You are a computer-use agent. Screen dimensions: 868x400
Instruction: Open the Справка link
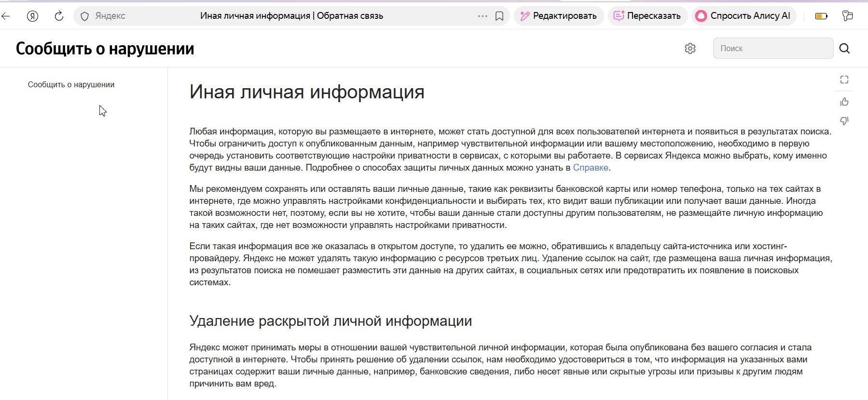pos(591,168)
